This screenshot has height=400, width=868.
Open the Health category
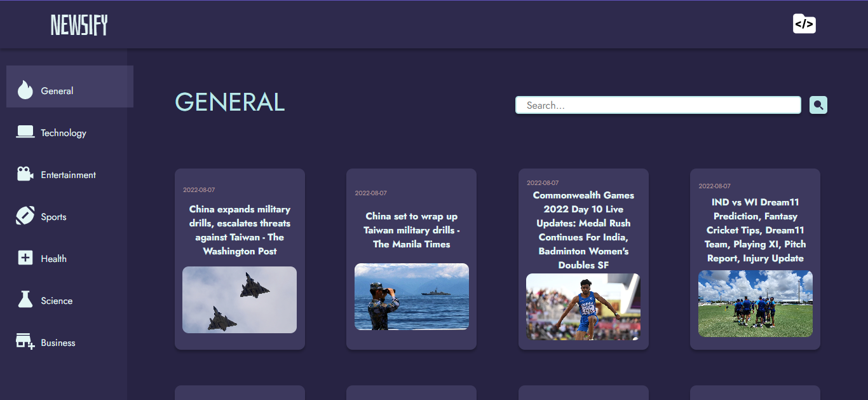click(53, 259)
